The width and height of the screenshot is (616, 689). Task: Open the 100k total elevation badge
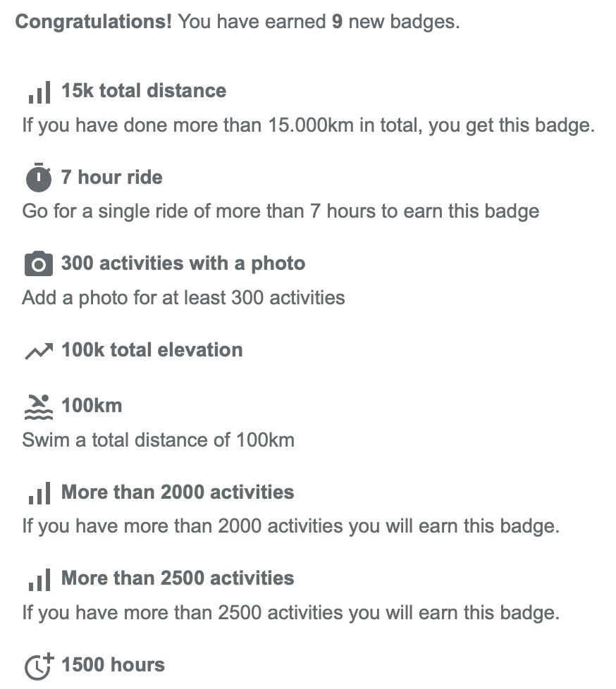(x=152, y=350)
